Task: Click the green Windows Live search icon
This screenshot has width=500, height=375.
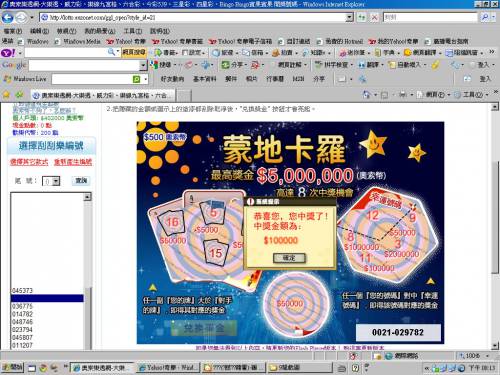Action: pyautogui.click(x=136, y=79)
